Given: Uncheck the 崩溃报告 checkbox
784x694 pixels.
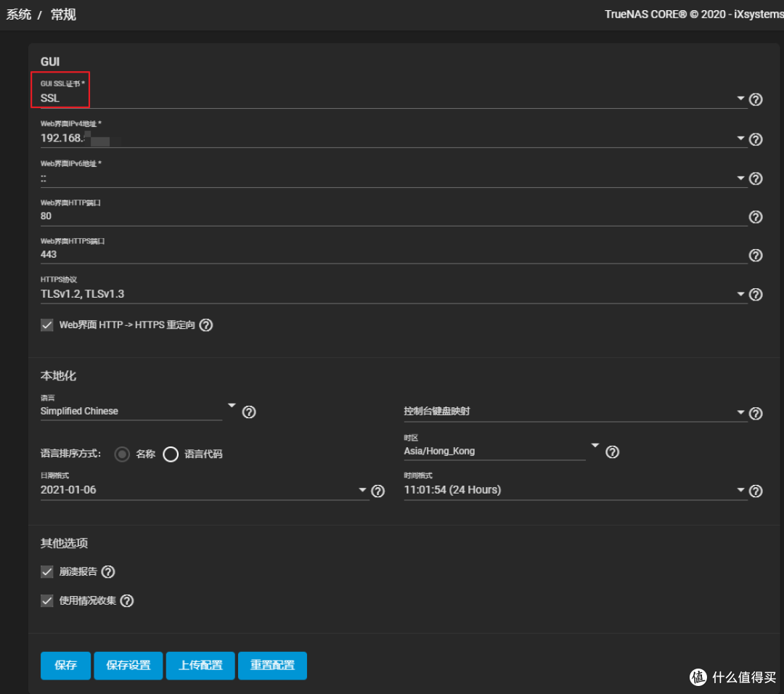Looking at the screenshot, I should pyautogui.click(x=46, y=571).
